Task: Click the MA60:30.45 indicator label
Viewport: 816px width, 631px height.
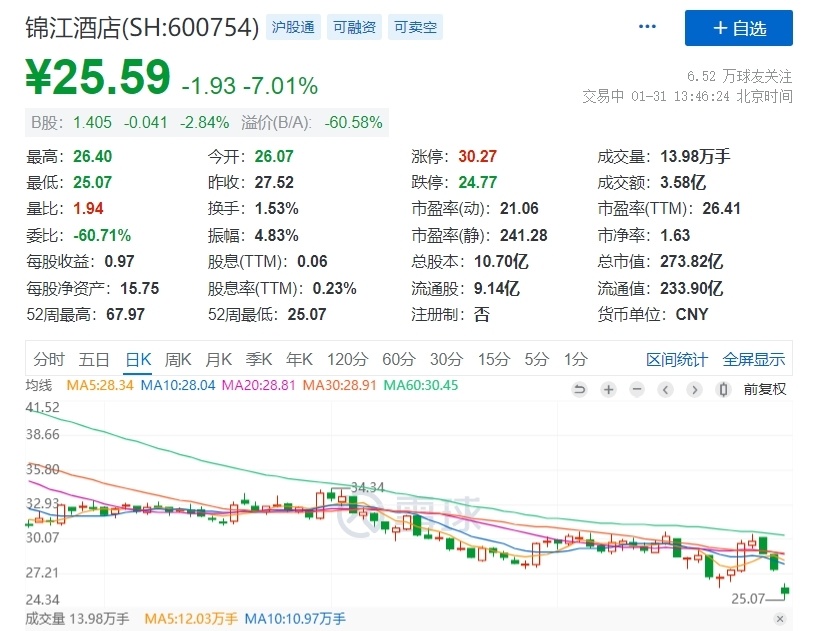Action: coord(421,385)
